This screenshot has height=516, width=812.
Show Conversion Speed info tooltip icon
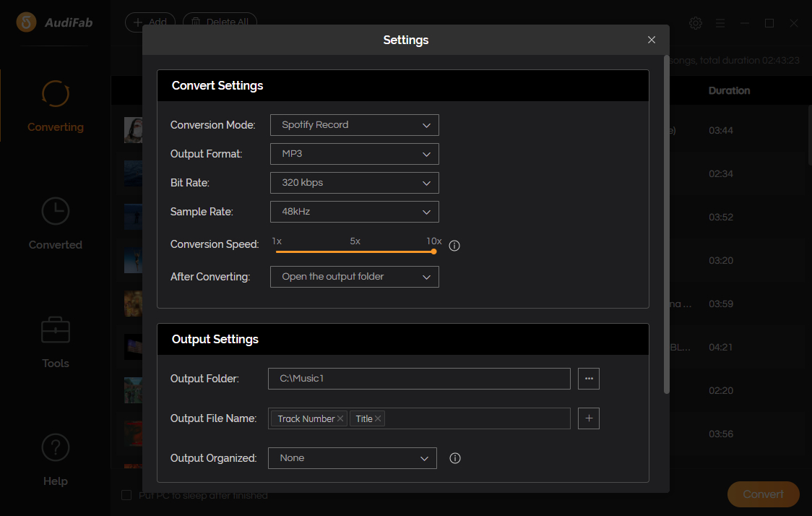pyautogui.click(x=454, y=246)
